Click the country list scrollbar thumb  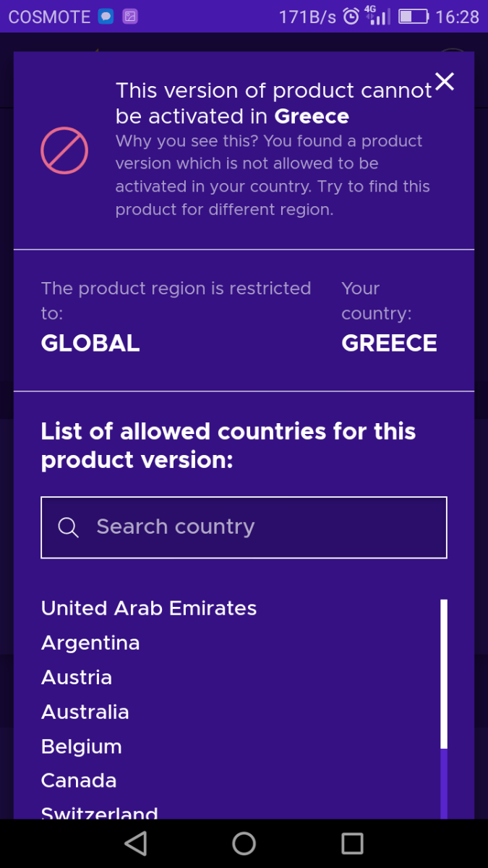click(x=444, y=674)
